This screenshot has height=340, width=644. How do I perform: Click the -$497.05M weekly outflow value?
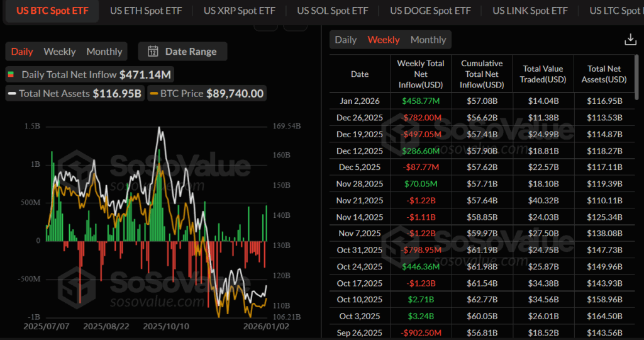coord(421,134)
